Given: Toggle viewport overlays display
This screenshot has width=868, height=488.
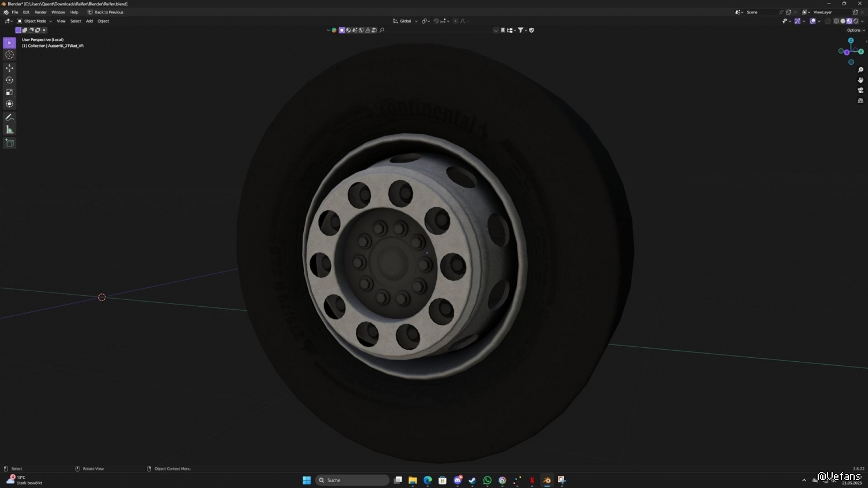Looking at the screenshot, I should click(x=812, y=21).
